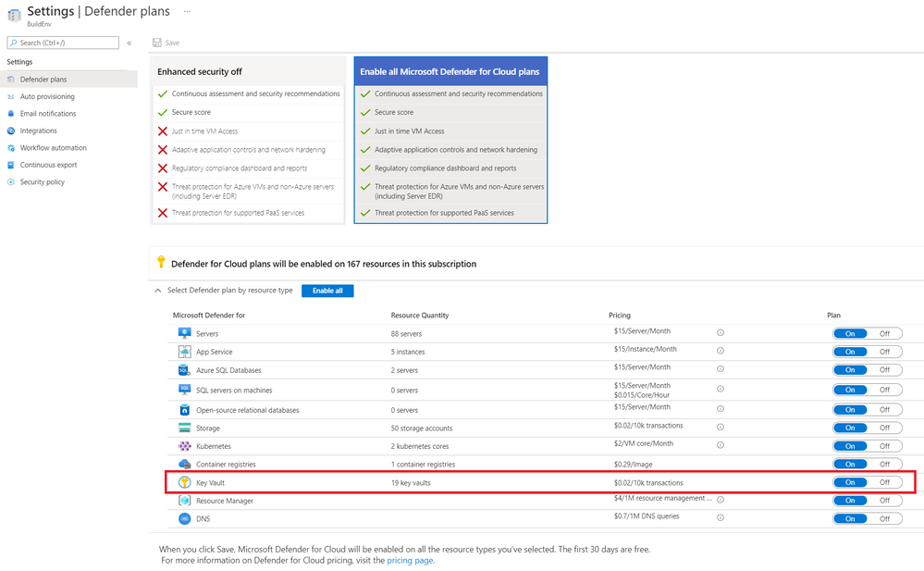The width and height of the screenshot is (924, 571).
Task: Click the Open-source relational databases icon
Action: point(184,409)
